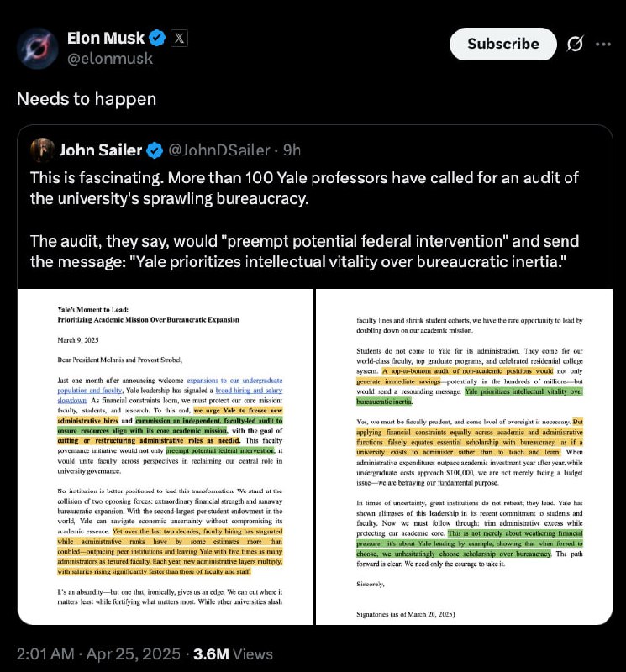Screen dimensions: 626x672
Task: Click the Elon Musk display name
Action: click(x=106, y=38)
